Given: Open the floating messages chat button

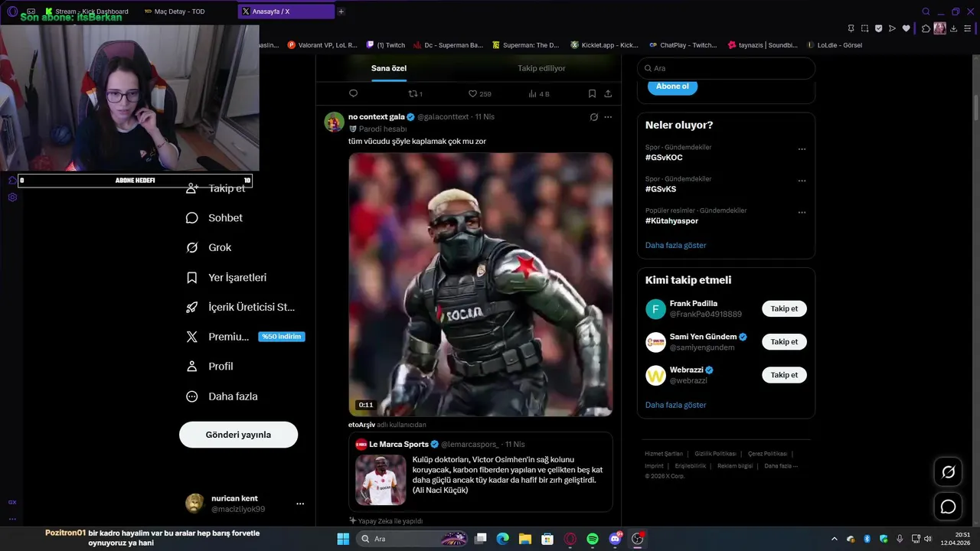Looking at the screenshot, I should [948, 507].
